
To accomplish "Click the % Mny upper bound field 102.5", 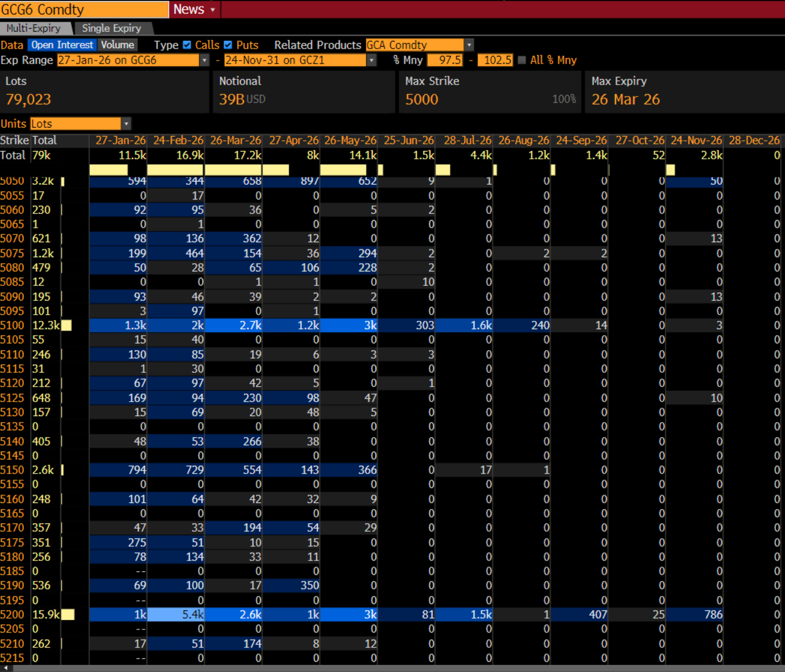I will [x=495, y=60].
